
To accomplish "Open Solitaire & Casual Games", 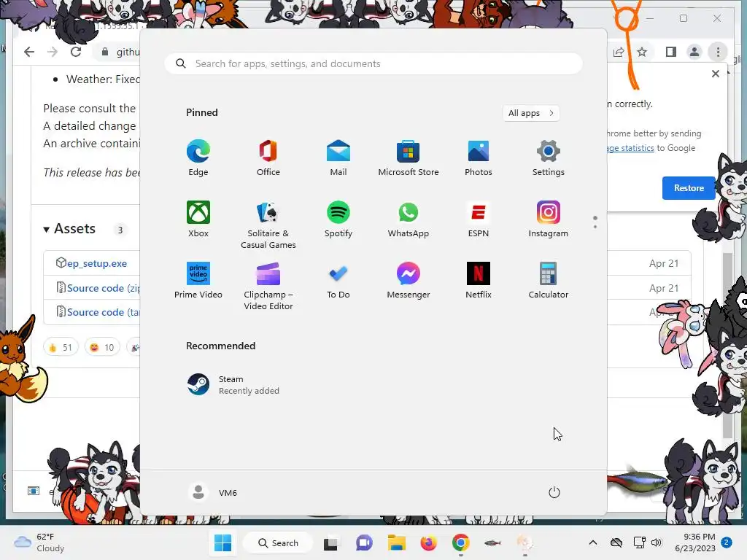I will tap(268, 225).
